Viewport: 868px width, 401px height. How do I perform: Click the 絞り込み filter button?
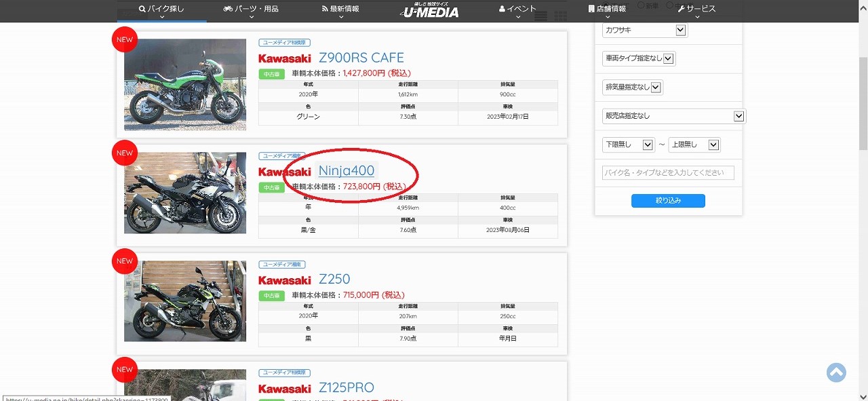[x=668, y=201]
